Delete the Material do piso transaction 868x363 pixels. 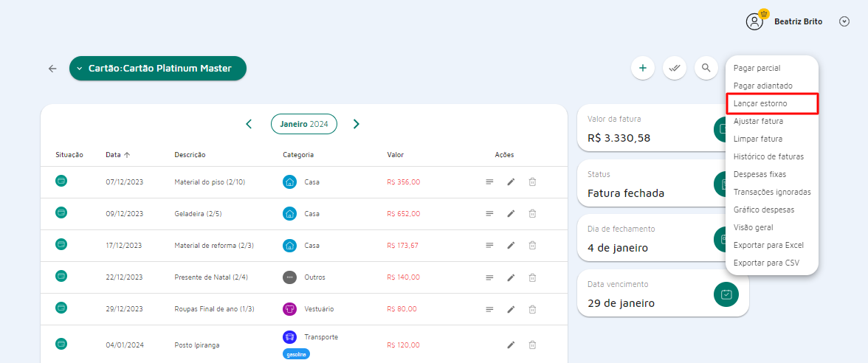[x=532, y=181]
